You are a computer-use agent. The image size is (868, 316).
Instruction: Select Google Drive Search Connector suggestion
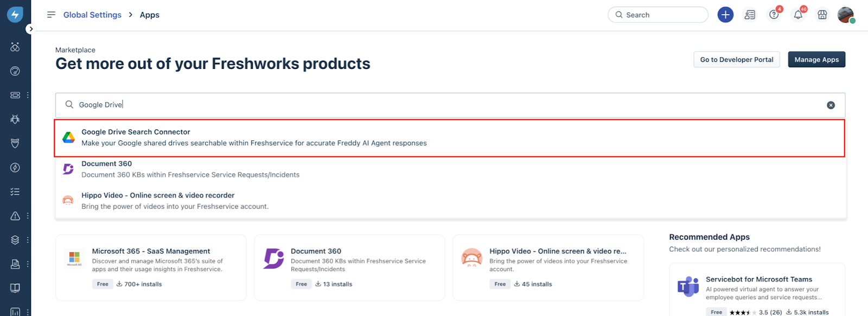pos(450,138)
